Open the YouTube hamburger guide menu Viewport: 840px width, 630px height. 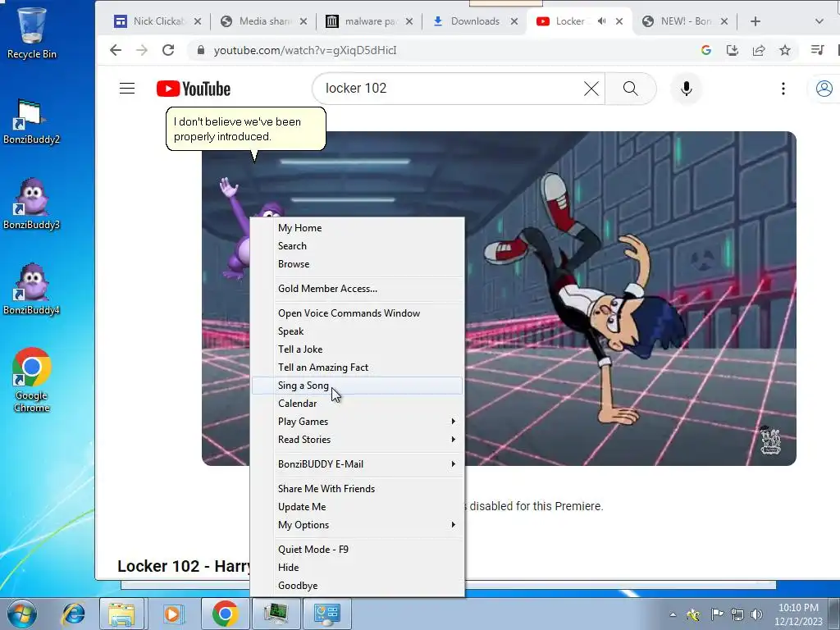click(127, 89)
